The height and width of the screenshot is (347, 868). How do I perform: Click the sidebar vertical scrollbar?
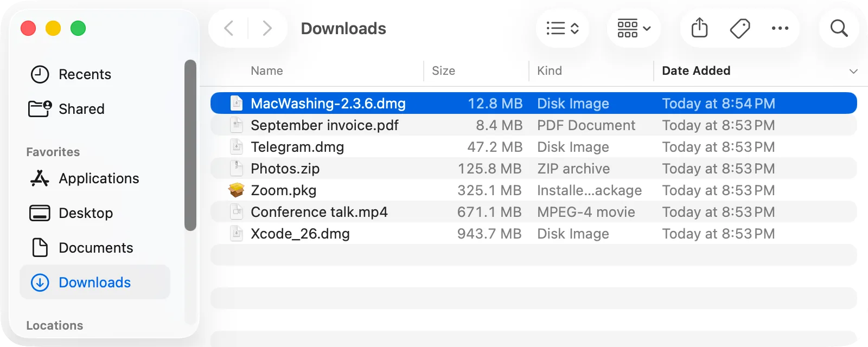[x=190, y=145]
